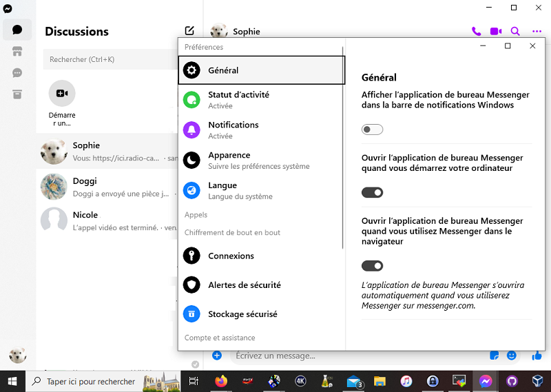The image size is (551, 392).
Task: Click the Démarrer un appel video button
Action: pyautogui.click(x=62, y=93)
